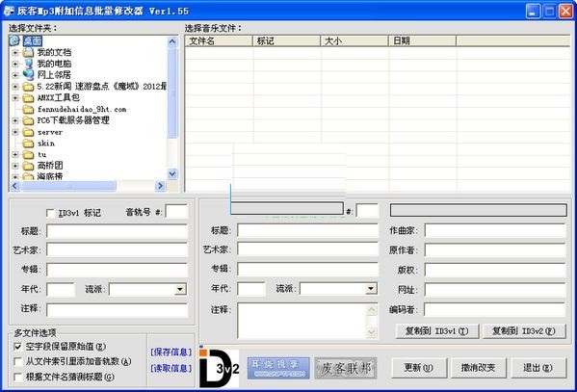577x392 pixels.
Task: Click the 废客联邦 banner image
Action: point(346,368)
